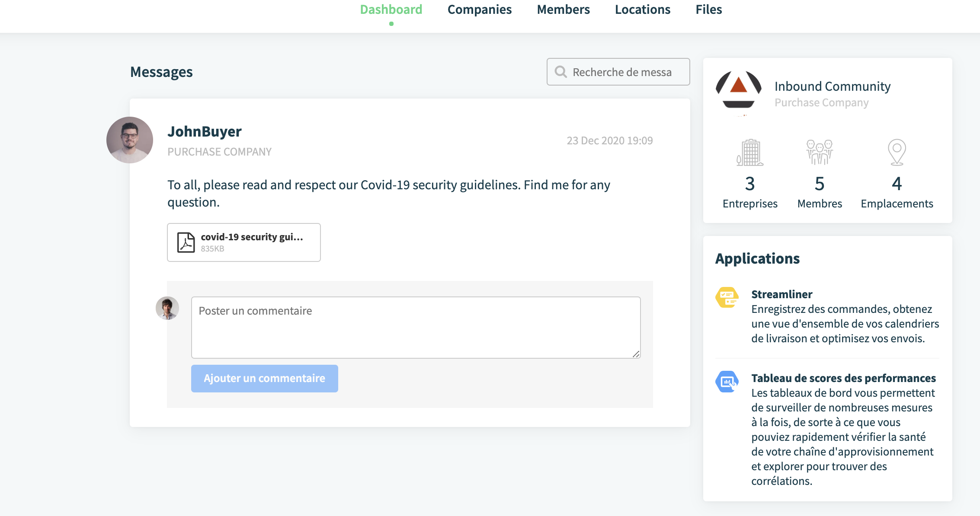Click the Inbound Community logo
The height and width of the screenshot is (516, 980).
(x=739, y=92)
